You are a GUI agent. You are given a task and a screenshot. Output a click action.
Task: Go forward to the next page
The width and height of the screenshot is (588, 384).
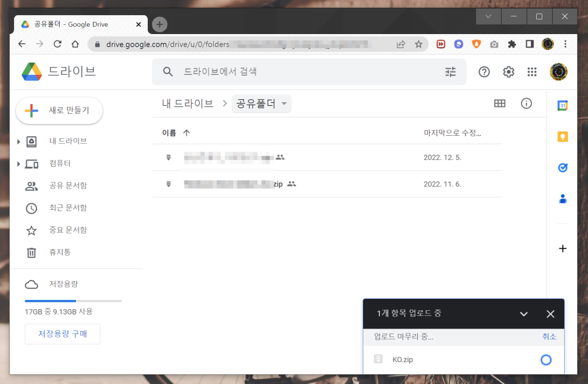[x=40, y=44]
